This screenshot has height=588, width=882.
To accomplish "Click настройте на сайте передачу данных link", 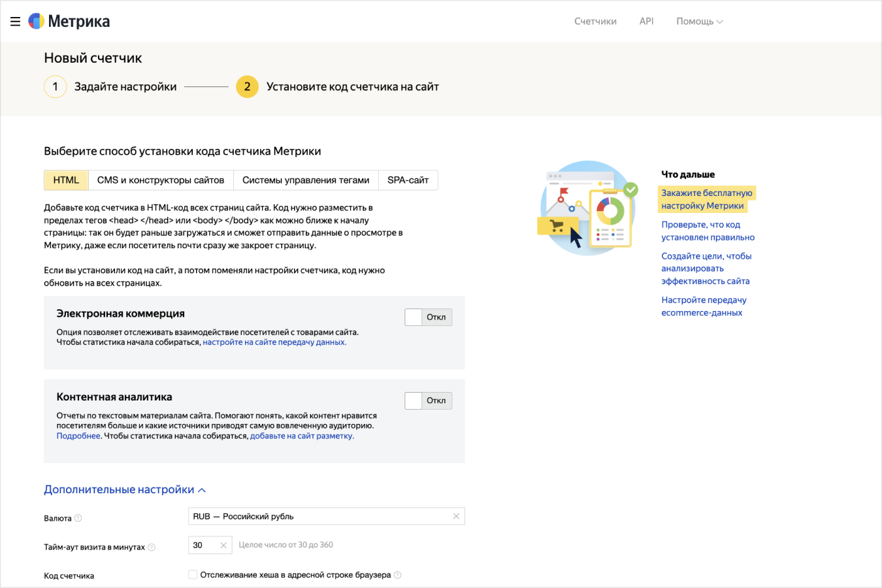I will (x=274, y=342).
